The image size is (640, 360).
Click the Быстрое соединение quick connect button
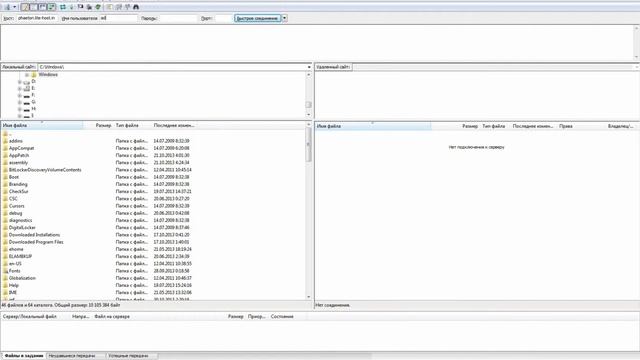point(258,18)
